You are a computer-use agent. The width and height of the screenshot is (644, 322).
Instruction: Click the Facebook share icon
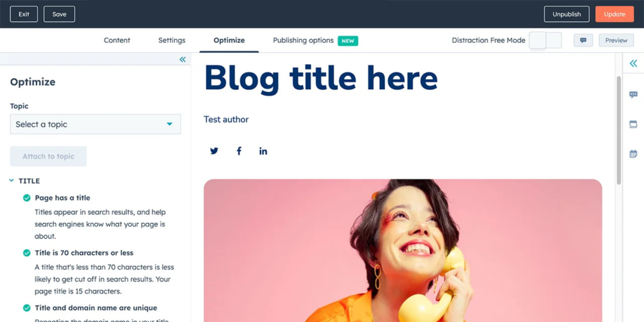[x=238, y=151]
